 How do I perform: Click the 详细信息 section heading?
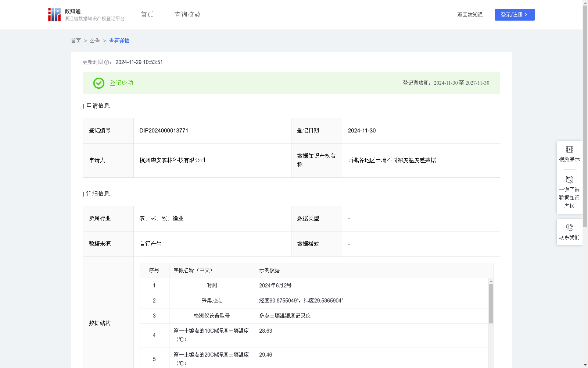coord(98,194)
